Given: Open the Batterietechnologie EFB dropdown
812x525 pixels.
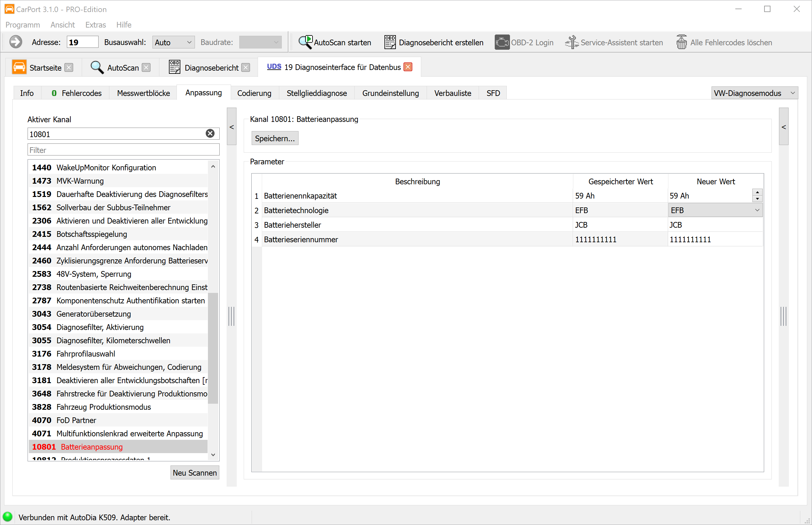Looking at the screenshot, I should pyautogui.click(x=757, y=210).
